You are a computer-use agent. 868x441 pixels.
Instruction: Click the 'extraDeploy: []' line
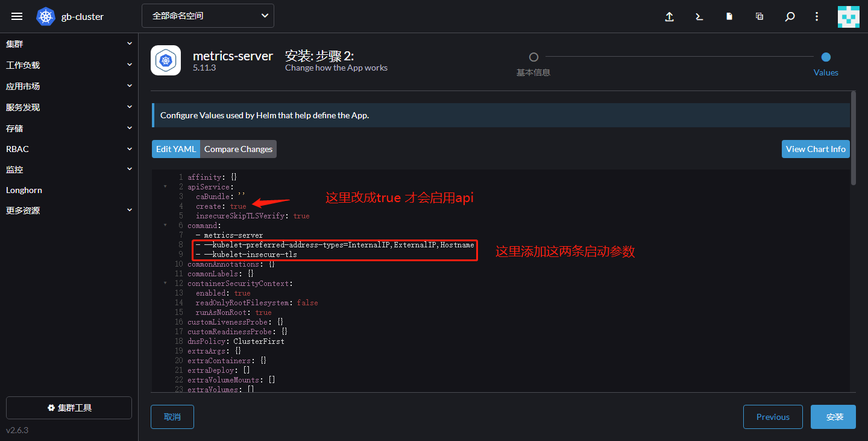(x=219, y=370)
